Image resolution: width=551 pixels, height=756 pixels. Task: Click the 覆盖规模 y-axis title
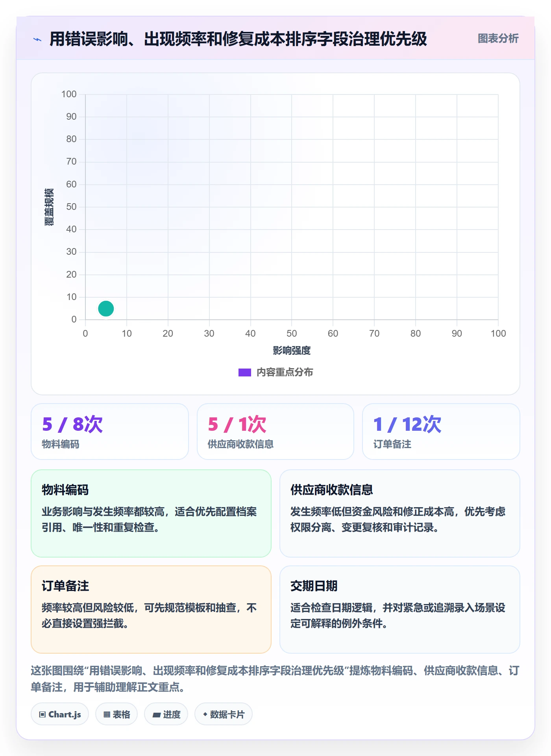49,207
